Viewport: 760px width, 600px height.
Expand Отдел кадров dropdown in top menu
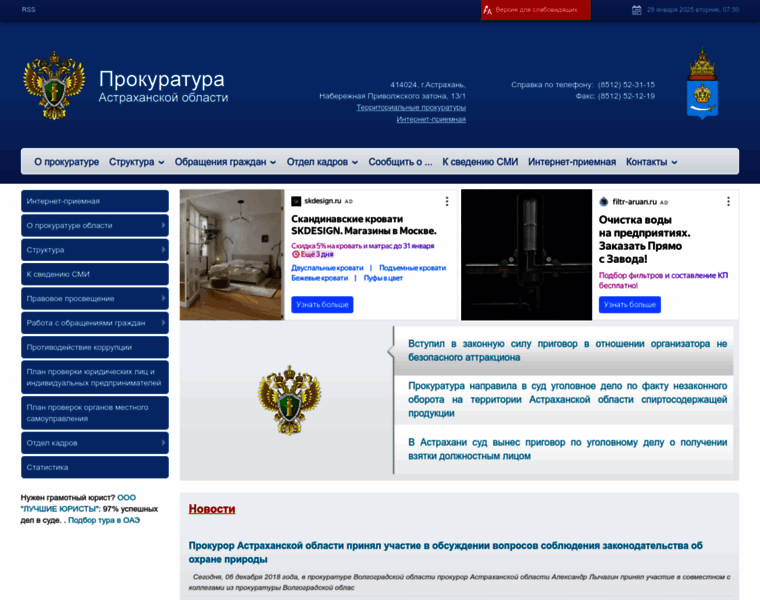pos(322,162)
